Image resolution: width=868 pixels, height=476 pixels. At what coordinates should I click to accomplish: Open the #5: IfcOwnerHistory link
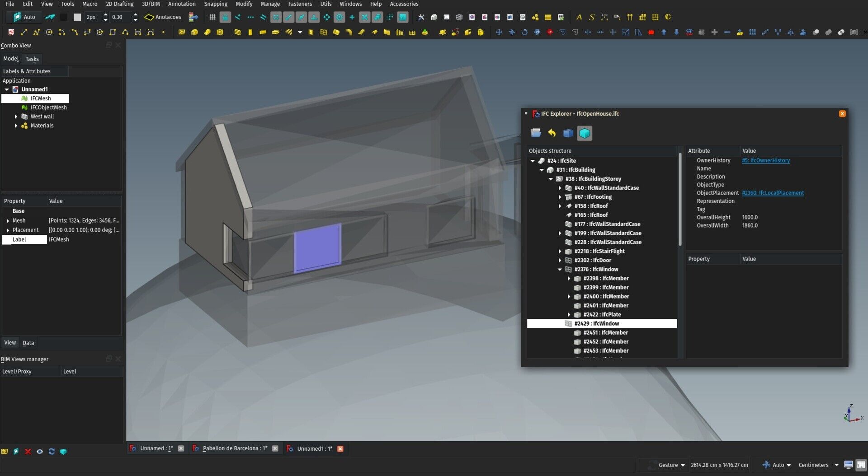[x=765, y=160]
